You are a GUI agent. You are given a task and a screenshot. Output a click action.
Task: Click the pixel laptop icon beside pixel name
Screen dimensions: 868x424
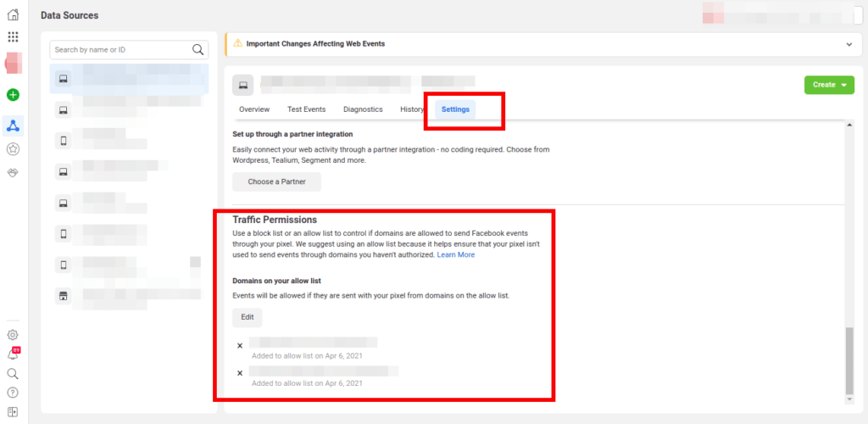[x=242, y=86]
